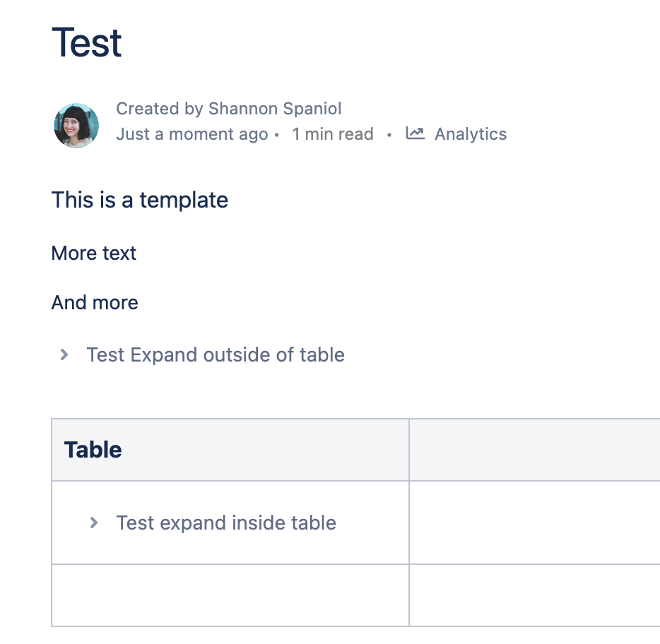This screenshot has width=660, height=644.
Task: Select the empty bottom-right table cell
Action: point(534,595)
